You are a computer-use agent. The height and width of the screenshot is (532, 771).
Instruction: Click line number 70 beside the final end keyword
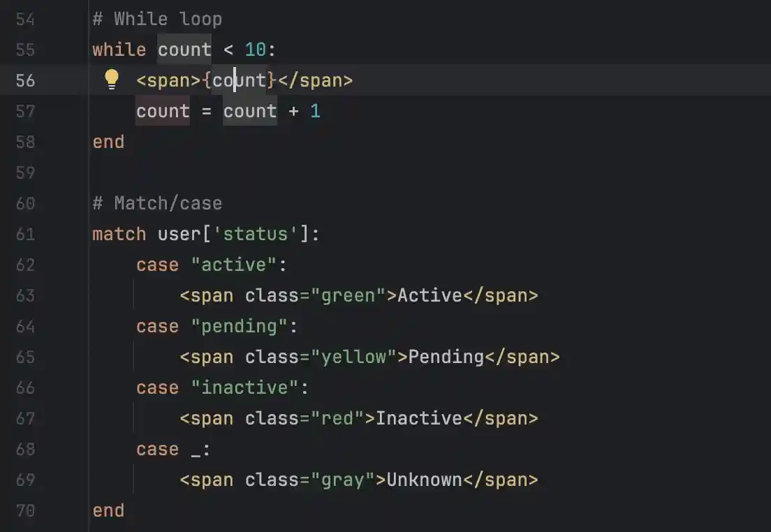pyautogui.click(x=25, y=510)
